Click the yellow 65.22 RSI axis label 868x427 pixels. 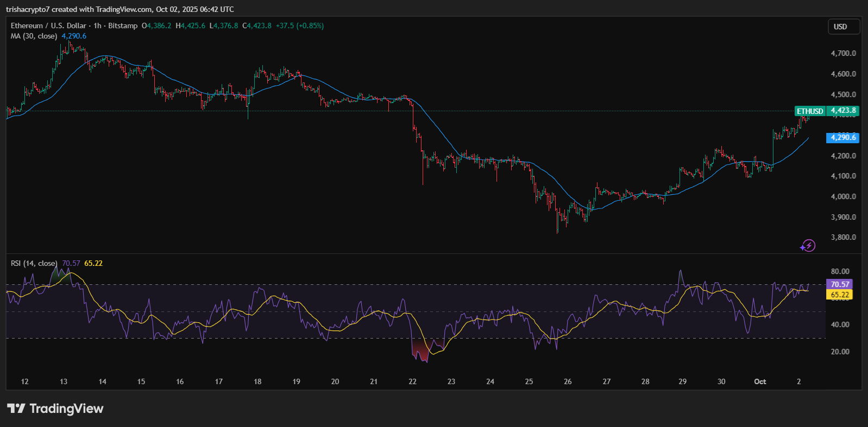tap(839, 295)
